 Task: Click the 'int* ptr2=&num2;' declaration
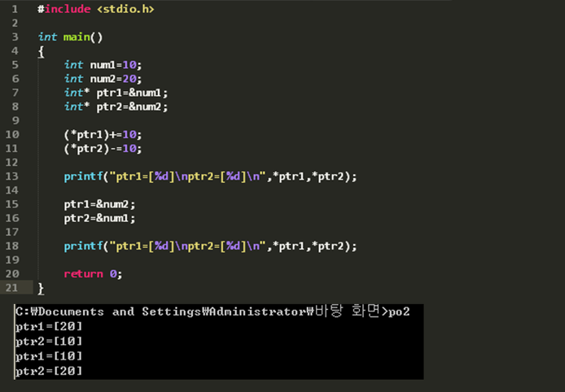click(116, 107)
